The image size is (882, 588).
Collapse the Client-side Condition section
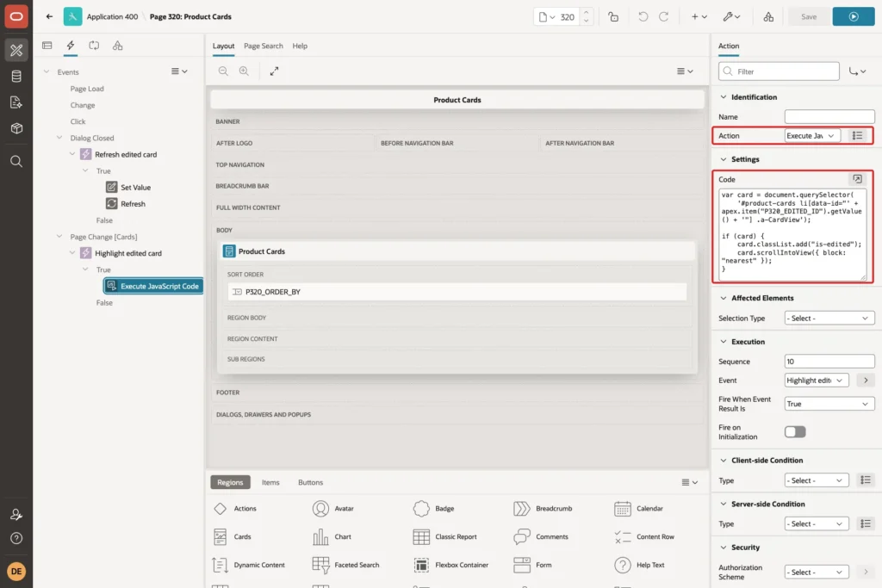724,461
